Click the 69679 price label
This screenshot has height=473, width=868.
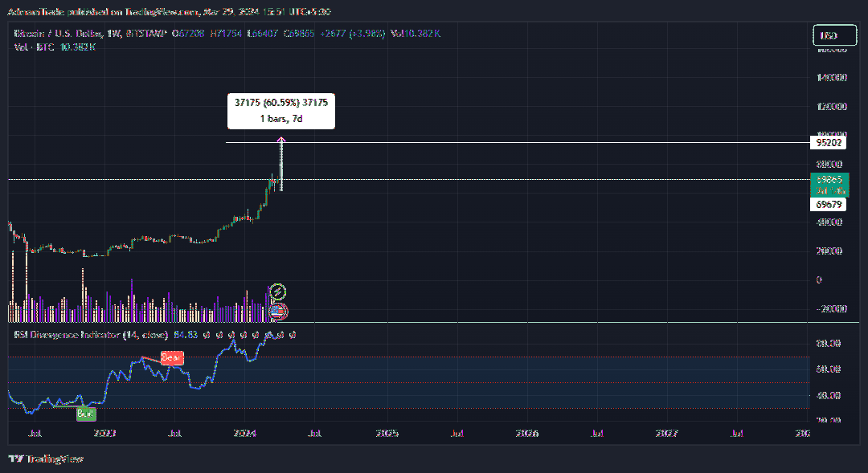coord(828,205)
